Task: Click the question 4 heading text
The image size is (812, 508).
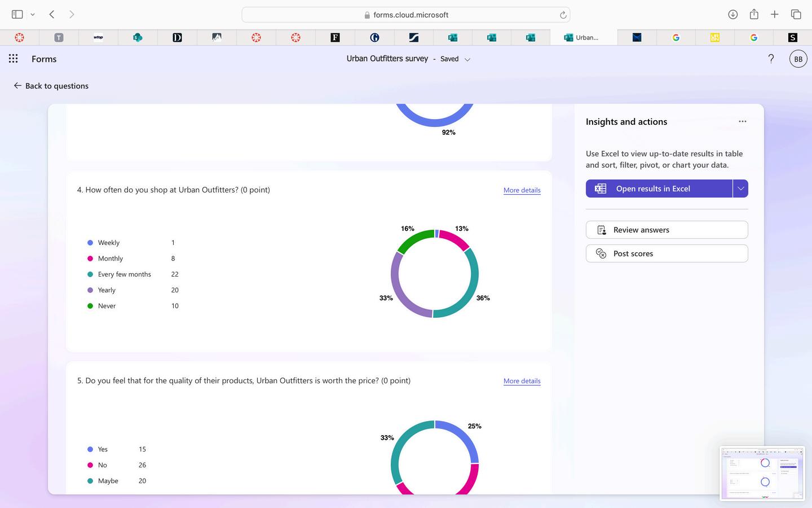Action: pyautogui.click(x=174, y=190)
